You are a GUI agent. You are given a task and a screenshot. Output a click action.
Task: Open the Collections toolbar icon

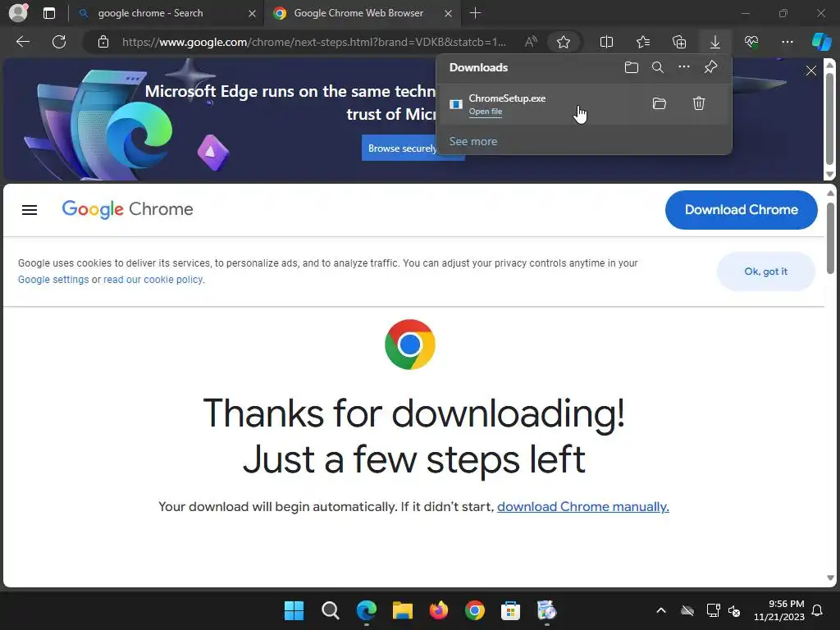pyautogui.click(x=678, y=42)
